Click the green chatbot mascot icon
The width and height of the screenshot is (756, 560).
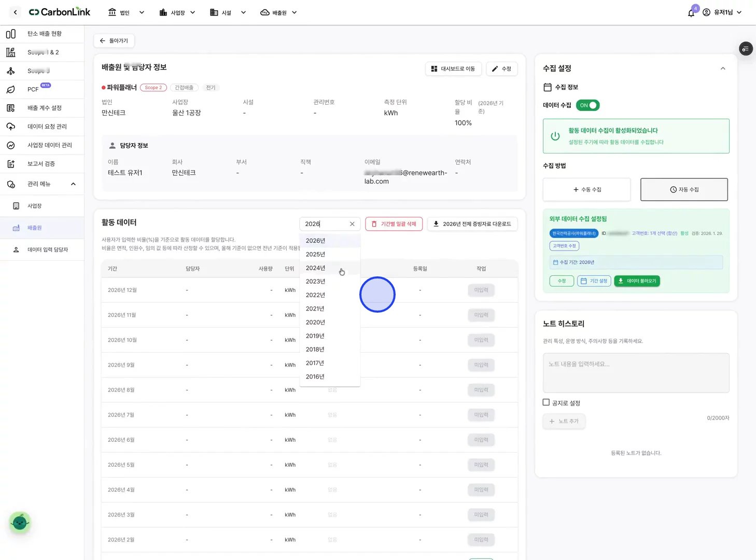coord(20,523)
